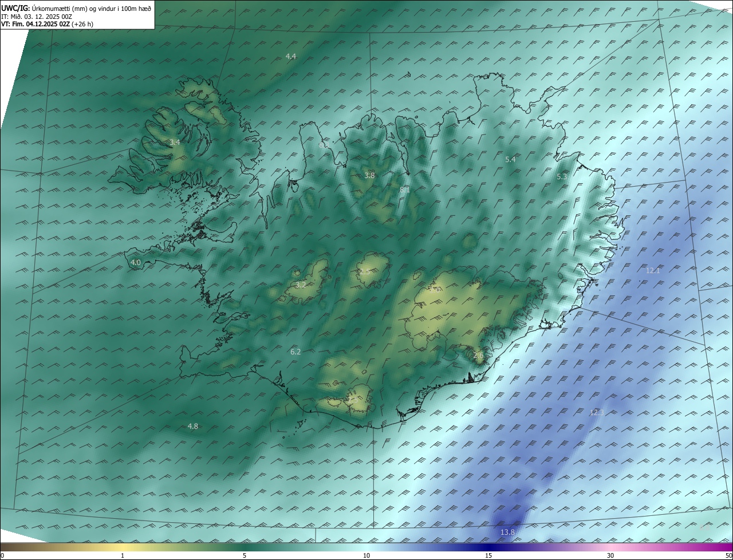The height and width of the screenshot is (560, 733).
Task: Click the 8.1 precipitation value label
Action: [x=405, y=190]
